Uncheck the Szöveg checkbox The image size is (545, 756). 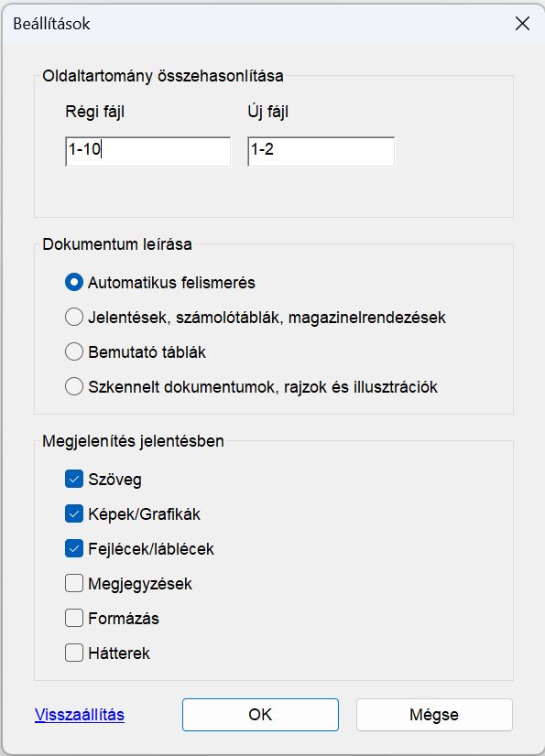point(73,479)
